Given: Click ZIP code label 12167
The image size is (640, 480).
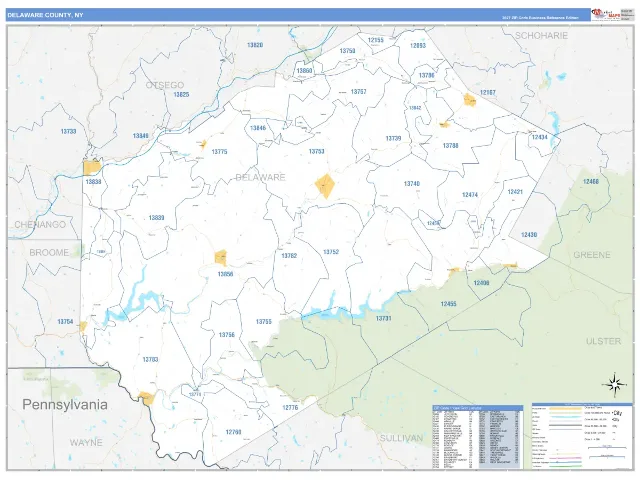Looking at the screenshot, I should 488,93.
